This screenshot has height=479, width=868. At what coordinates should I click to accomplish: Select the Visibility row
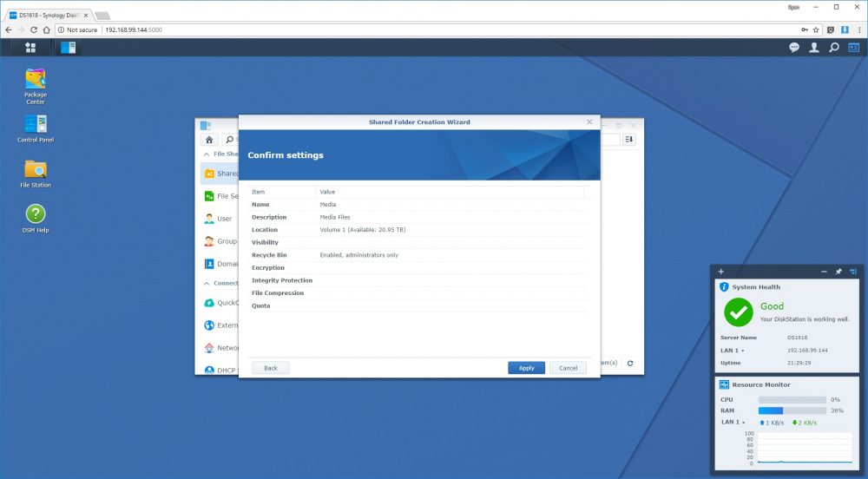pyautogui.click(x=418, y=242)
